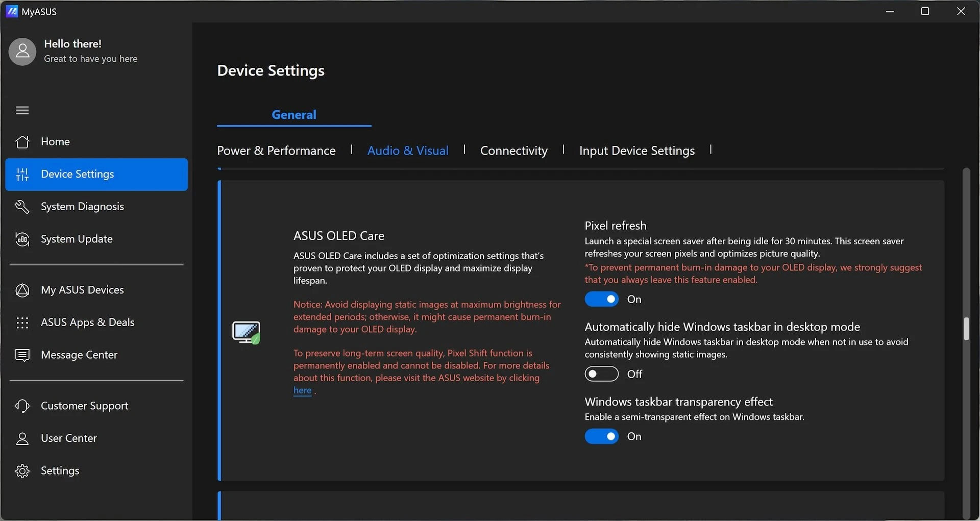Go to Home in sidebar
The image size is (980, 521).
(96, 142)
